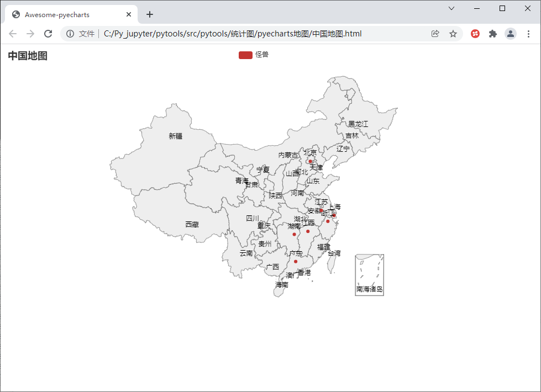Viewport: 541px width, 392px height.
Task: Click the 文件 site information icon
Action: pos(70,34)
